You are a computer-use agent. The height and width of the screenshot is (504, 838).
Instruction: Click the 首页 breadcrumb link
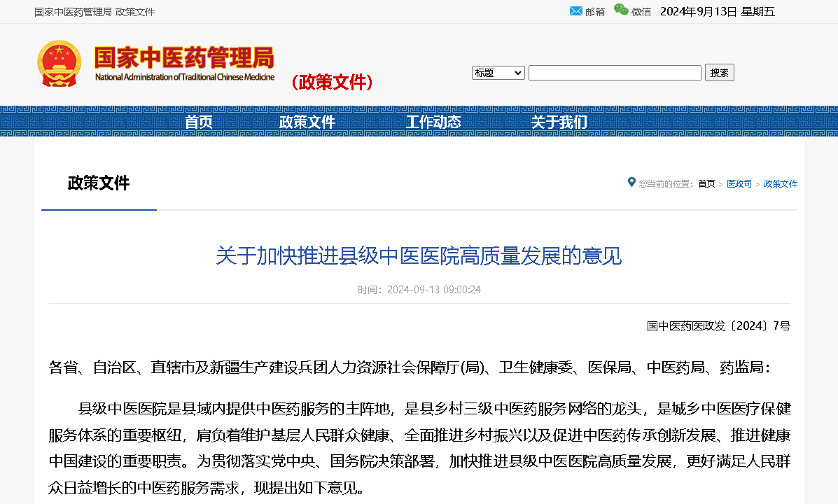click(706, 184)
